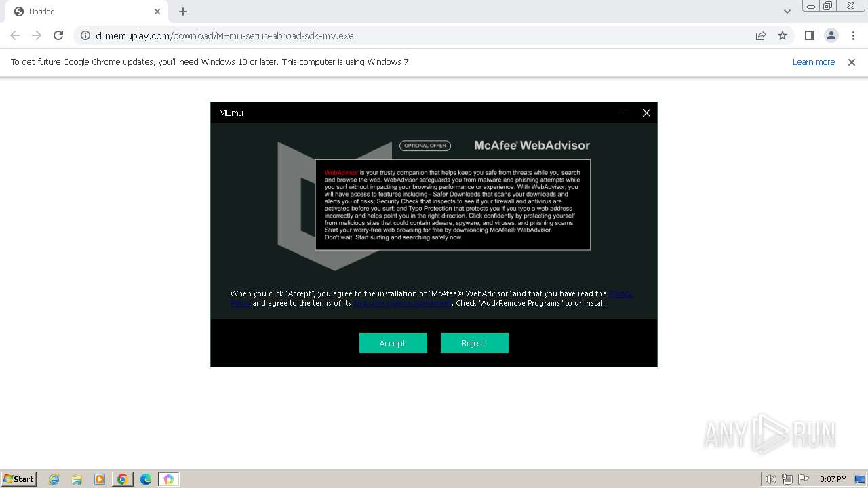This screenshot has width=868, height=488.
Task: Launch Internet Explorer from the taskbar
Action: (54, 479)
